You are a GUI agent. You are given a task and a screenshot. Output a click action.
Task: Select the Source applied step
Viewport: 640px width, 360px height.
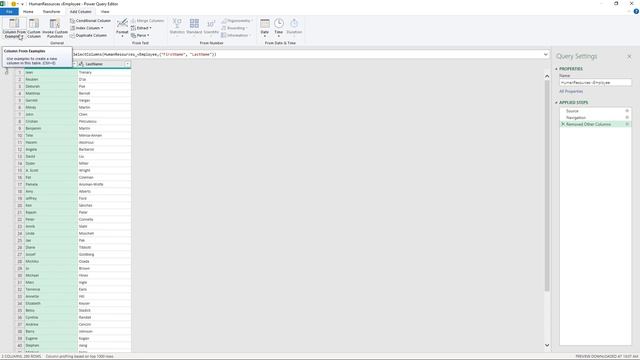[x=572, y=111]
